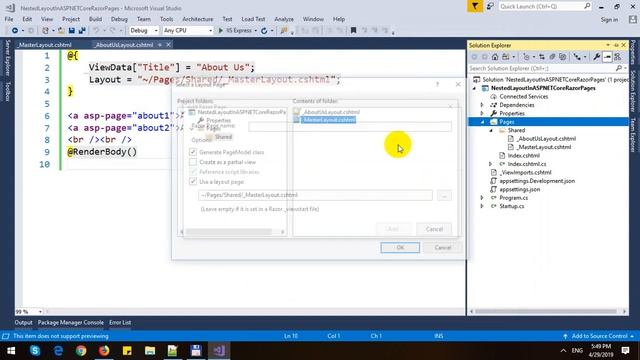This screenshot has height=360, width=640.
Task: Click OK in the Select a Layout Page dialog
Action: (400, 247)
